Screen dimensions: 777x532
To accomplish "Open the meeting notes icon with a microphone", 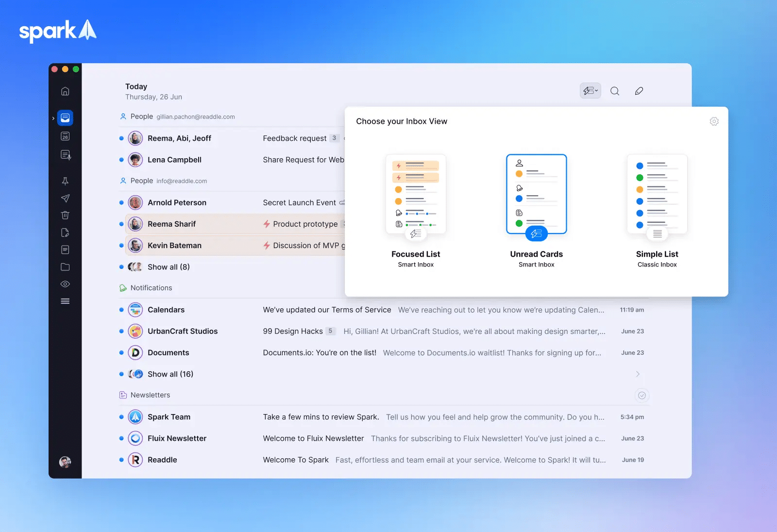I will pos(66,155).
